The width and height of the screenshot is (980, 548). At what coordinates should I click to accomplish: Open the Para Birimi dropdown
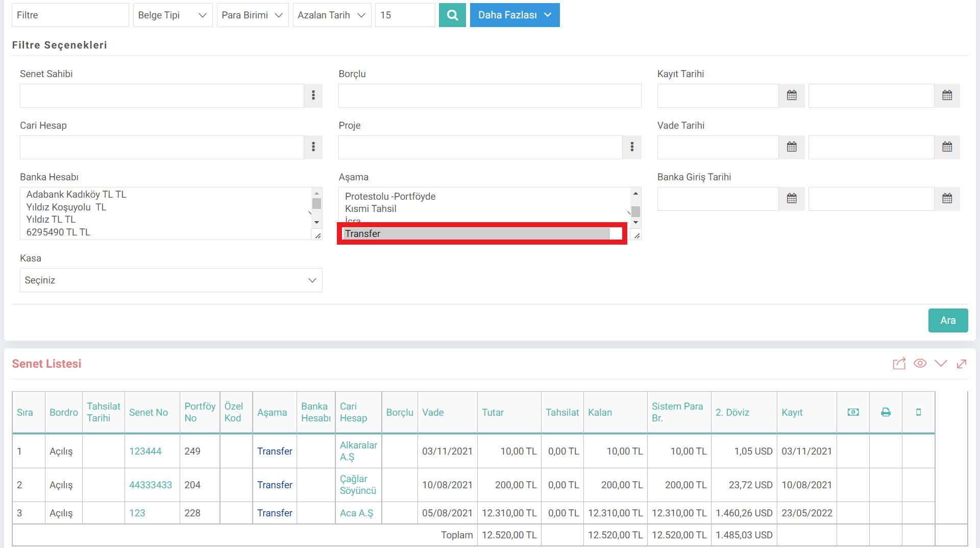coord(253,15)
